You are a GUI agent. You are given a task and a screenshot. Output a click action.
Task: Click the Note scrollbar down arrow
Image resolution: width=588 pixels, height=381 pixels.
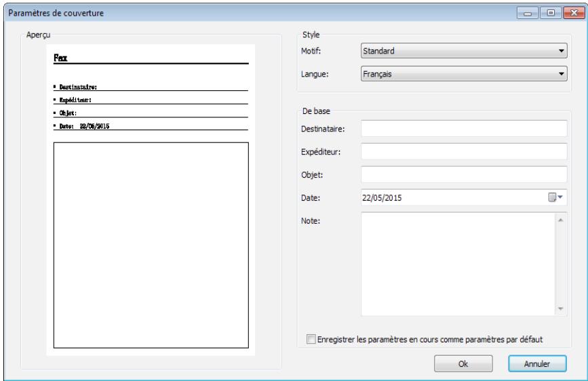point(561,308)
